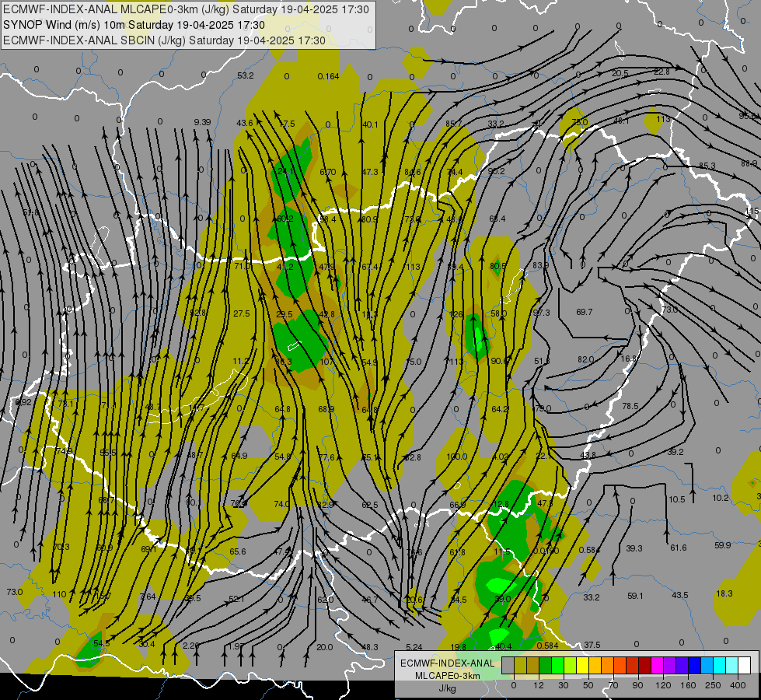761x700 pixels.
Task: Click the map value 82.0
Action: coord(586,359)
